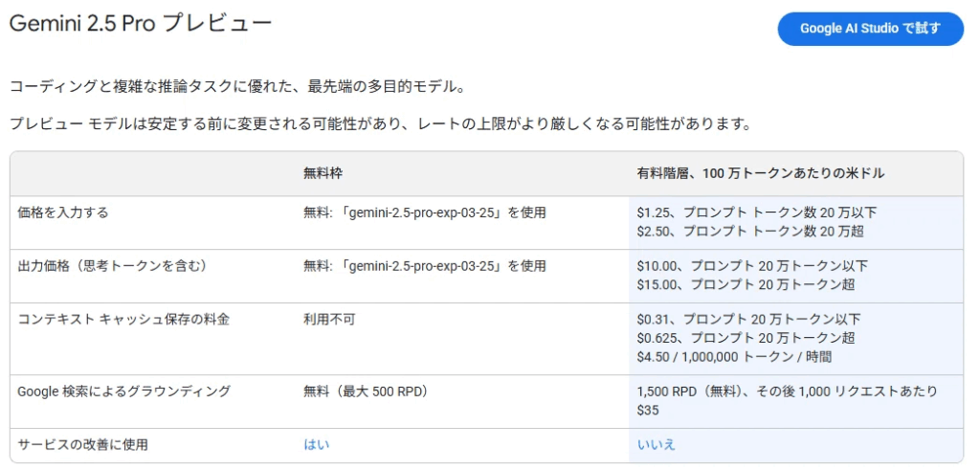Click the 価格を入力する row label
The height and width of the screenshot is (470, 980).
pos(64,213)
